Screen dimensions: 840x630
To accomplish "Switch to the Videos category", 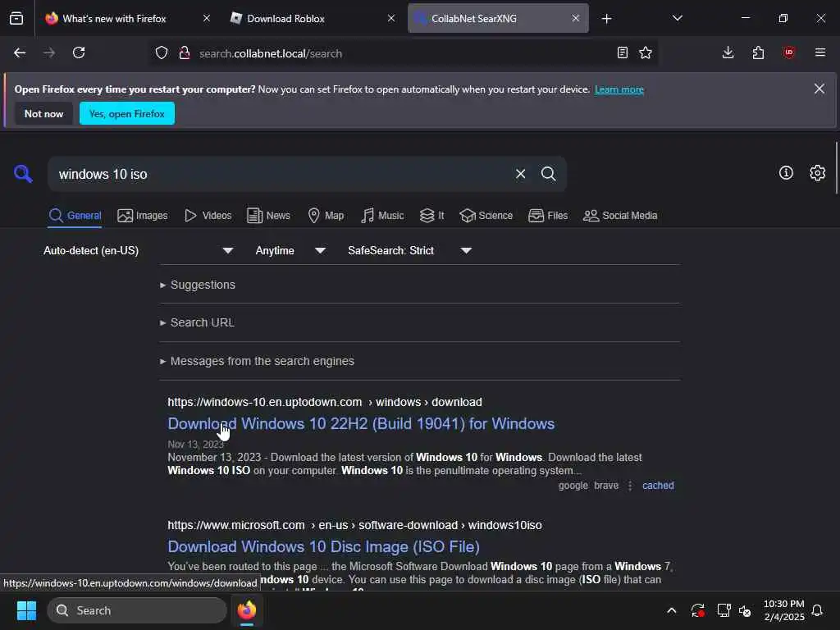I will pyautogui.click(x=208, y=216).
